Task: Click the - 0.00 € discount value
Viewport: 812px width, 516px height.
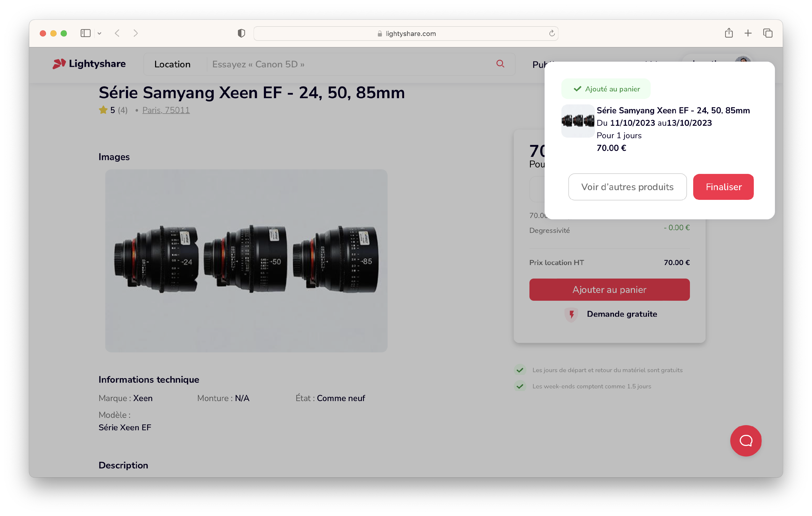Action: 676,227
